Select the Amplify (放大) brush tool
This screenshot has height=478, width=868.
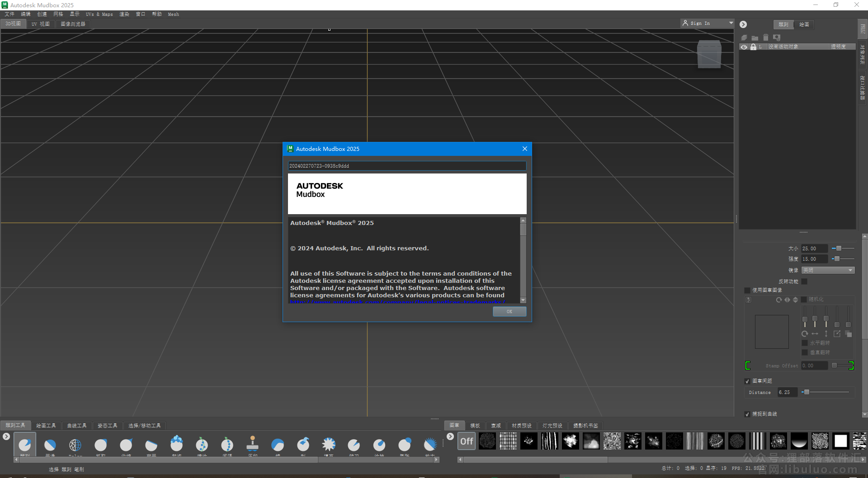tap(430, 445)
